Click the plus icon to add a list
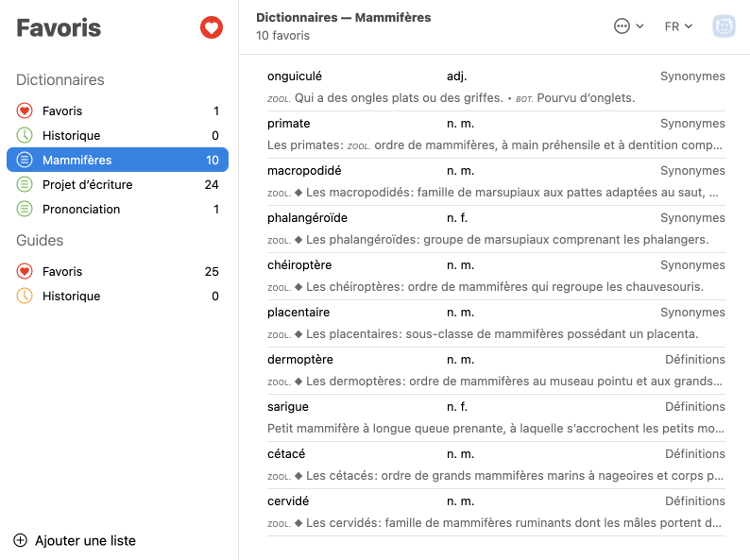 point(21,541)
